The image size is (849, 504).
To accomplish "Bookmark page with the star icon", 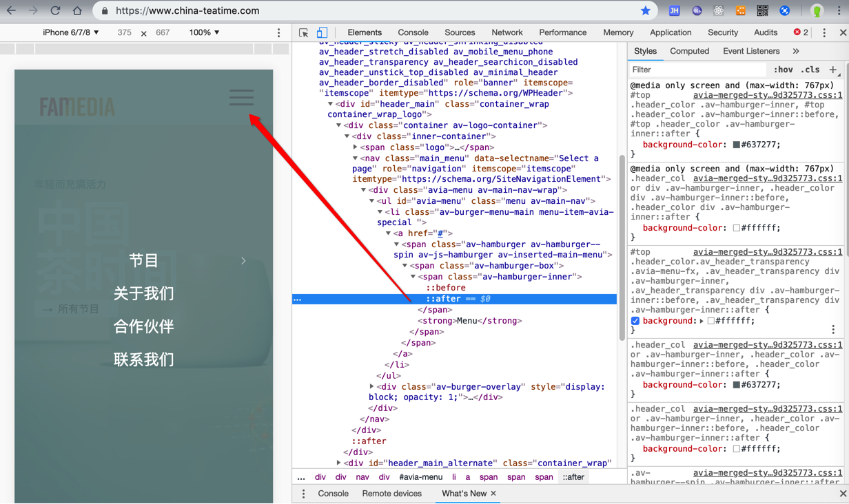I will click(645, 11).
